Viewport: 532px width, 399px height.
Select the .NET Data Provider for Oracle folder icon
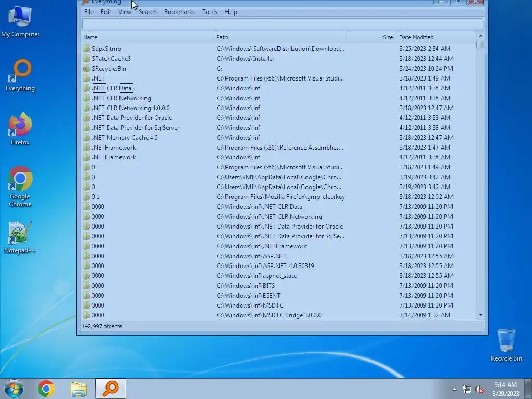point(86,118)
